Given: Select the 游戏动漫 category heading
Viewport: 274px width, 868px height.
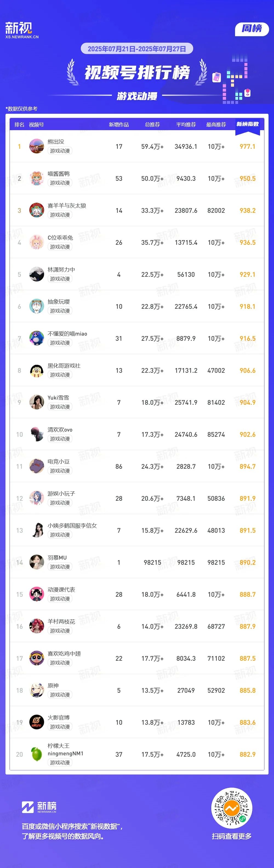Looking at the screenshot, I should (x=137, y=96).
